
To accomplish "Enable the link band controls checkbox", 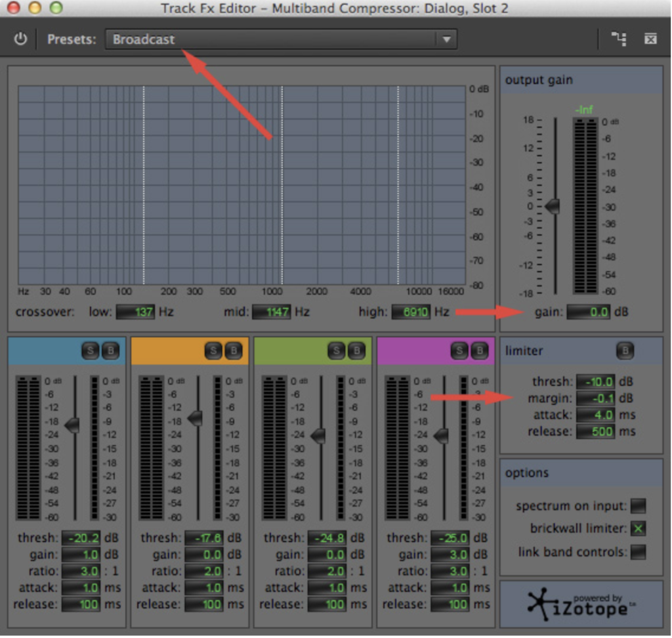I will tap(638, 552).
